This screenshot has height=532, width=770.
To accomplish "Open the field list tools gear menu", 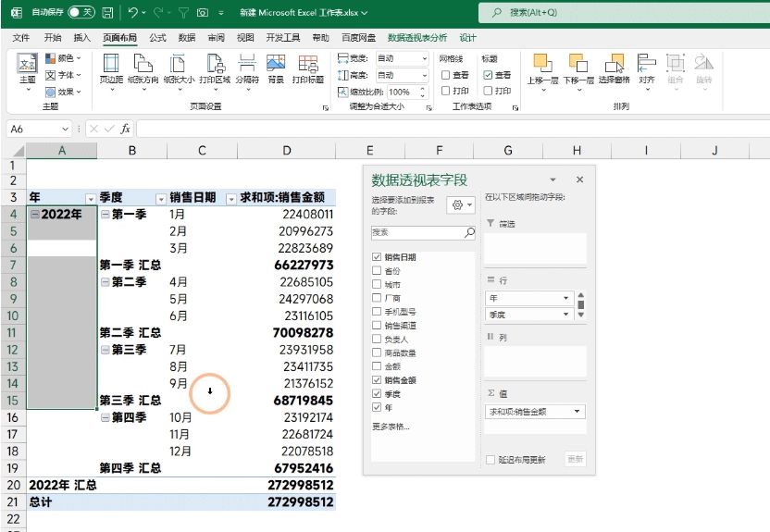I will click(x=461, y=204).
